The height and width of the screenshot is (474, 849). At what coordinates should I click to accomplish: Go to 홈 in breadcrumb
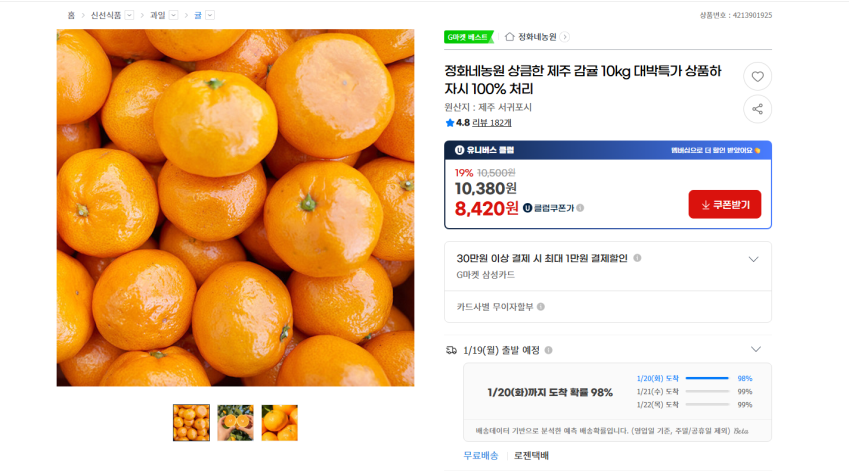click(x=71, y=15)
